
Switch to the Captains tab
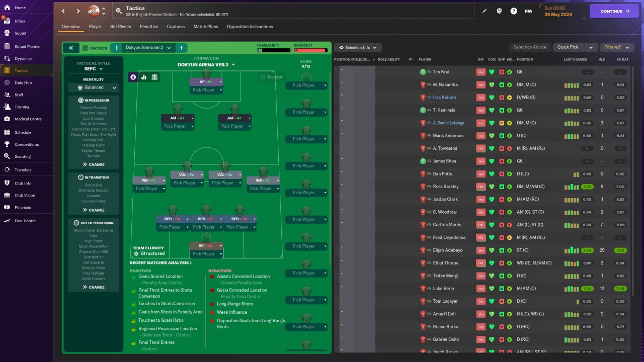[x=176, y=27]
